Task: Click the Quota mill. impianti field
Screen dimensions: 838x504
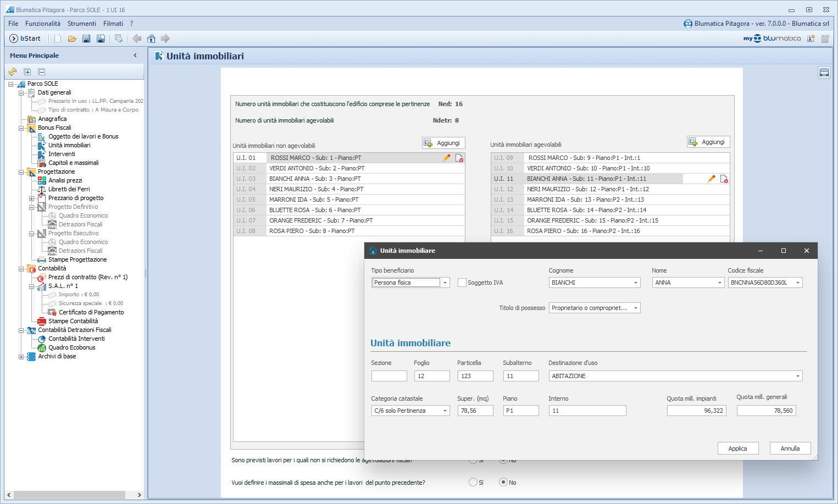Action: point(697,411)
